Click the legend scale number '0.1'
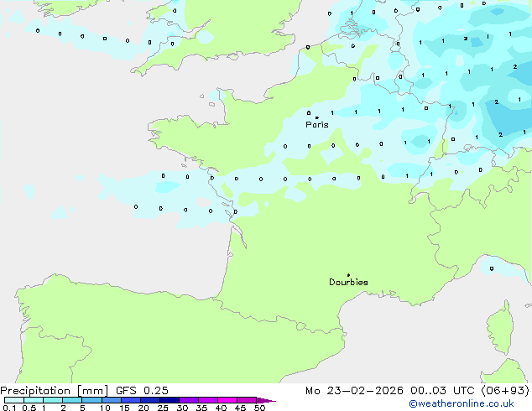The image size is (532, 411). tap(9, 408)
